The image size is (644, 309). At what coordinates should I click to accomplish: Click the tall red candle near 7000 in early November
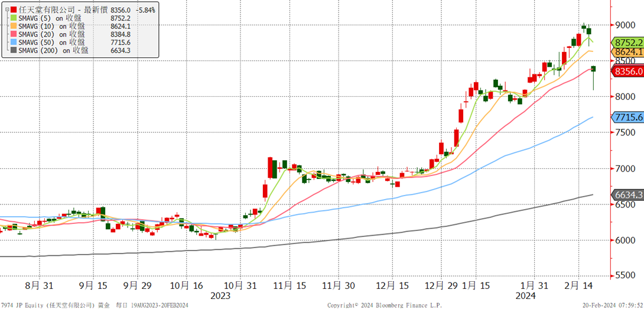point(270,168)
